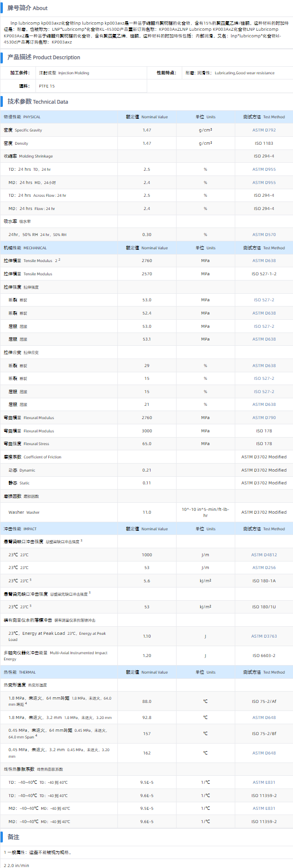Open the ASTM D256 notched impact link
The height and width of the screenshot is (868, 293).
(x=264, y=568)
